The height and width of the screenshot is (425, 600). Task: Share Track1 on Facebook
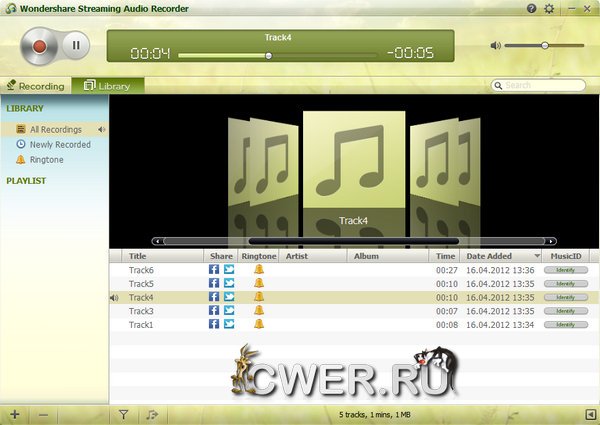click(214, 324)
